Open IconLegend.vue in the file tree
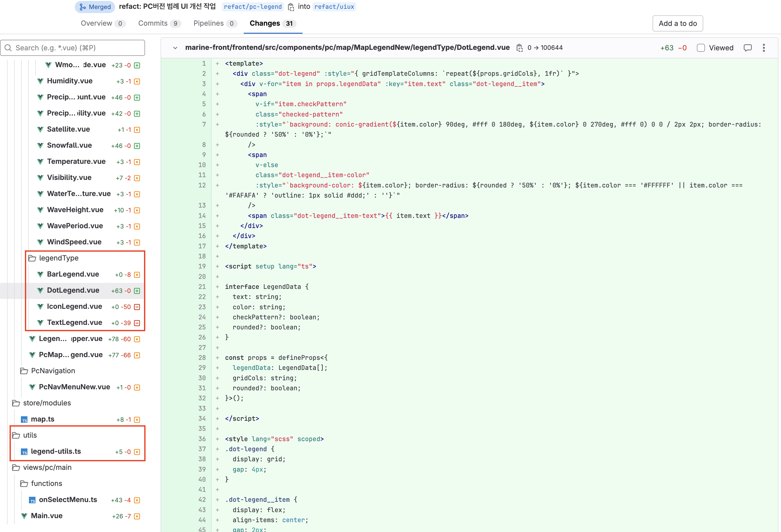 (x=74, y=306)
